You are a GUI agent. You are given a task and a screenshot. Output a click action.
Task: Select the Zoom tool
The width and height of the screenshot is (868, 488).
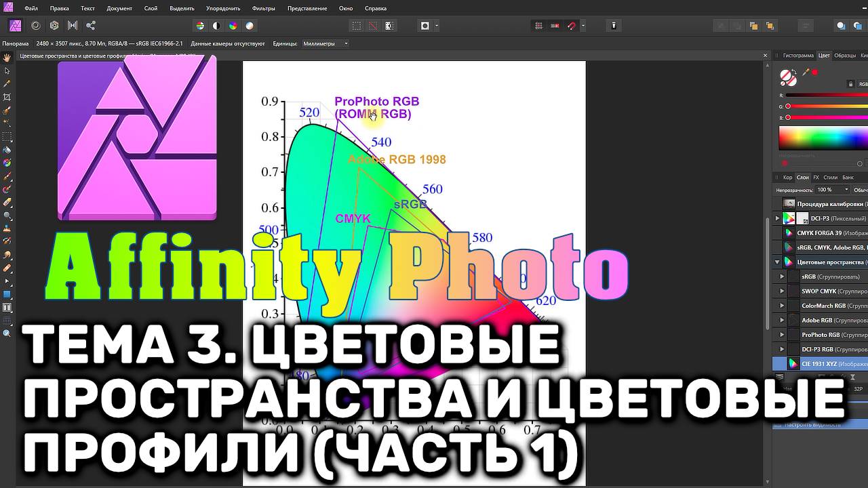(7, 333)
